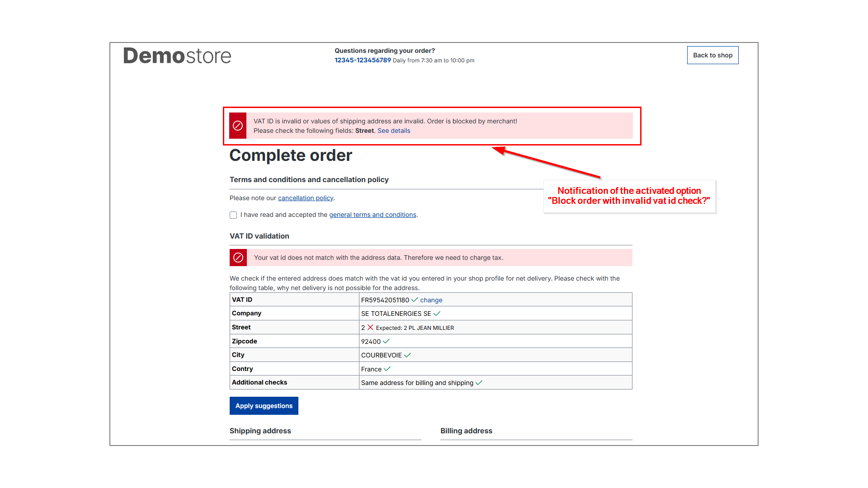Click 'Questions regarding your order?' text
The height and width of the screenshot is (488, 868).
385,51
